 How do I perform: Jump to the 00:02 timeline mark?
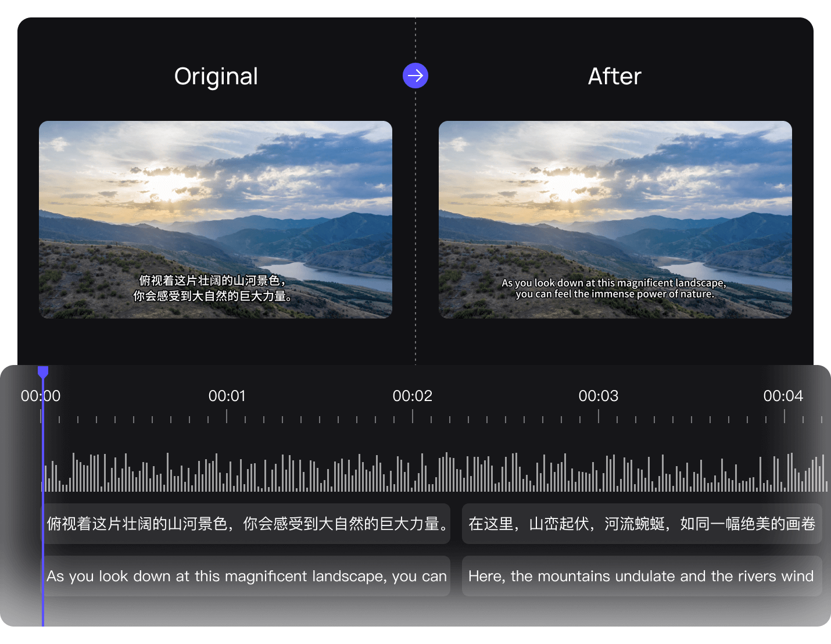413,396
